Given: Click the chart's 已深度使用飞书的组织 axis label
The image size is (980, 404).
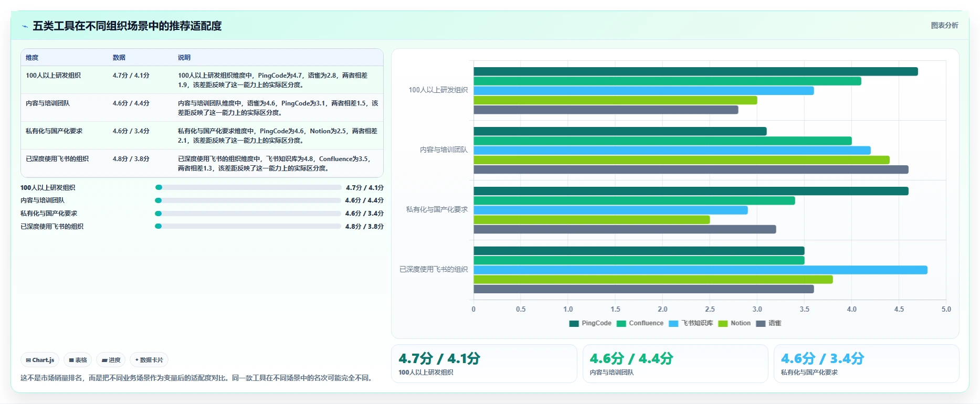Looking at the screenshot, I should click(434, 270).
